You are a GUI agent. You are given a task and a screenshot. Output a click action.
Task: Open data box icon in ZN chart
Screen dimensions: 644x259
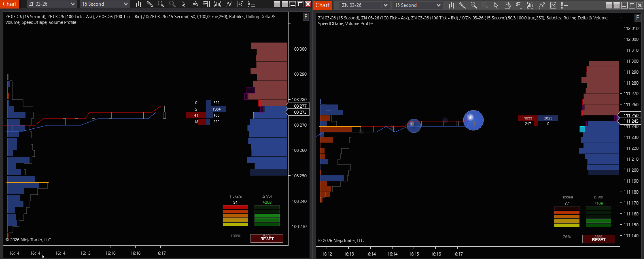(x=507, y=5)
